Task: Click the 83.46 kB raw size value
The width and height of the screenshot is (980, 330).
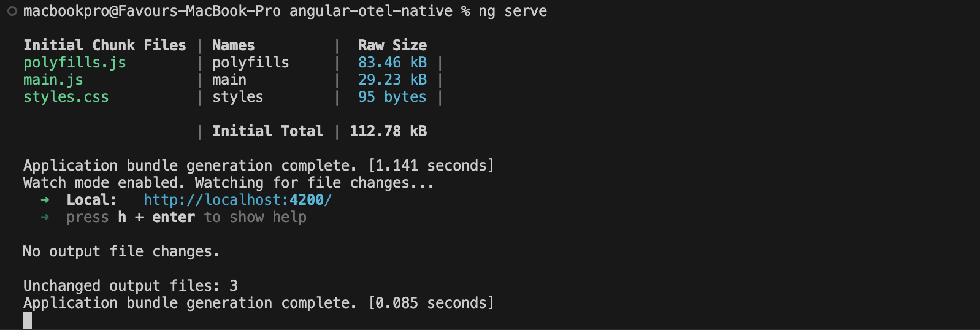Action: coord(392,63)
